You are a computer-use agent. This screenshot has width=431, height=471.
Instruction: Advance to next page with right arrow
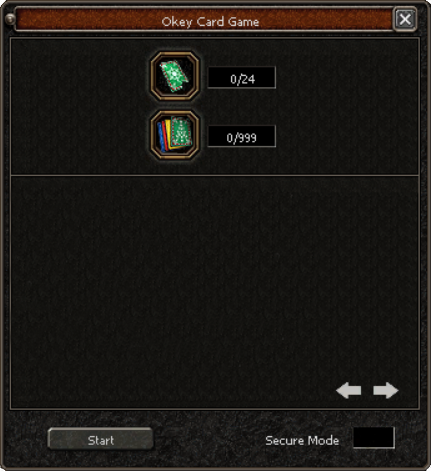[386, 390]
